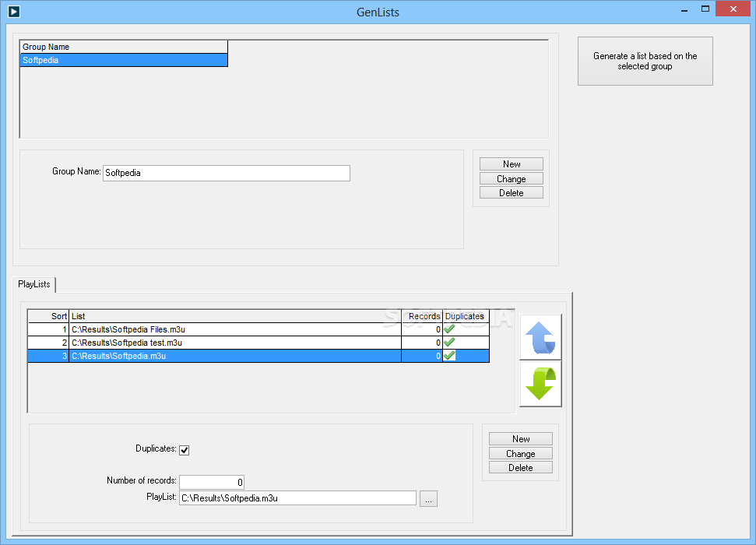Move playlist down with green arrow
756x545 pixels.
pos(540,384)
